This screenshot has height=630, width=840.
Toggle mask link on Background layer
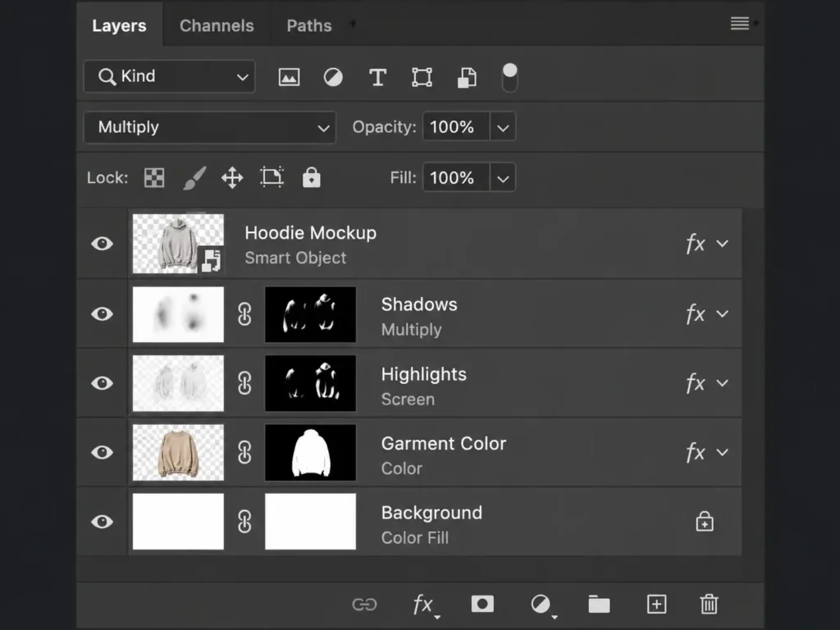pos(244,522)
